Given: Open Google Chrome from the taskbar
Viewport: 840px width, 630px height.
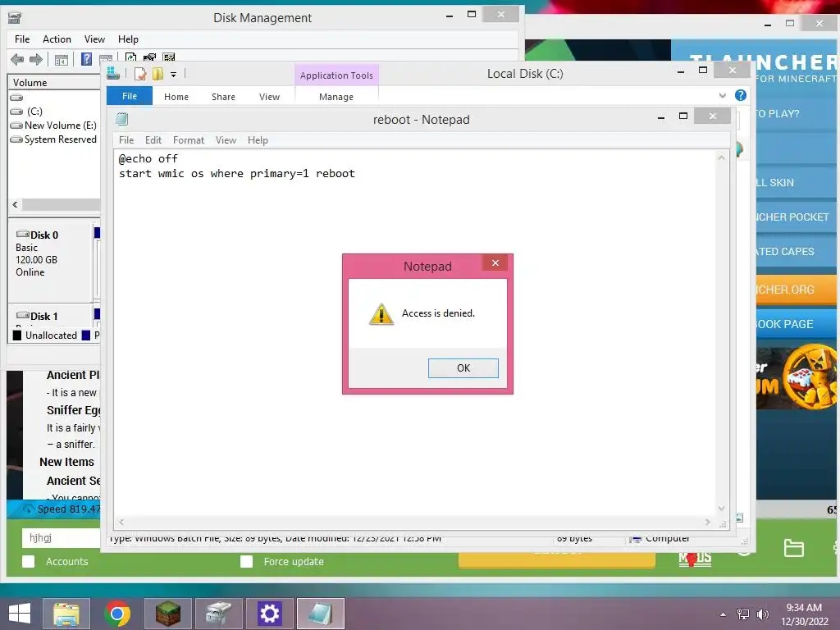Looking at the screenshot, I should (x=117, y=614).
